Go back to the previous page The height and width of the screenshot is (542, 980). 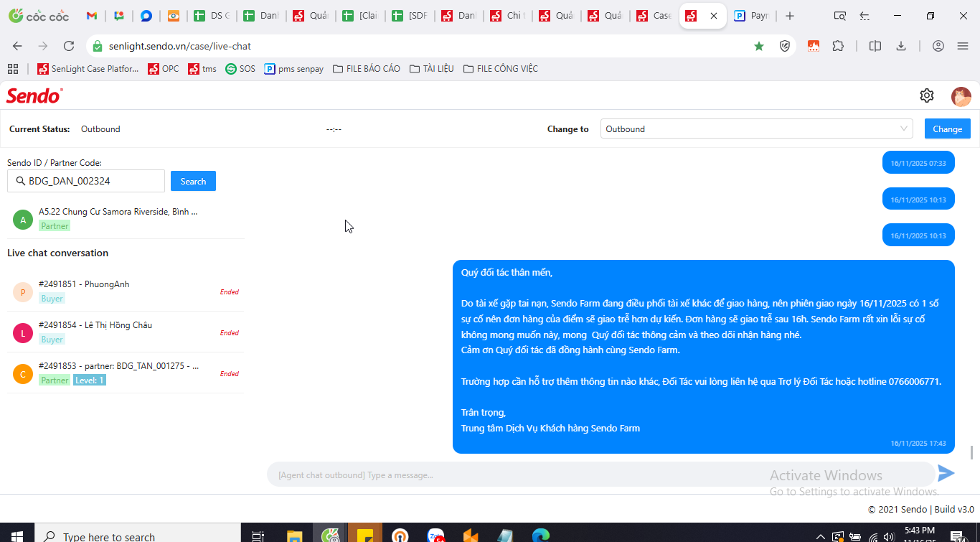(x=18, y=46)
